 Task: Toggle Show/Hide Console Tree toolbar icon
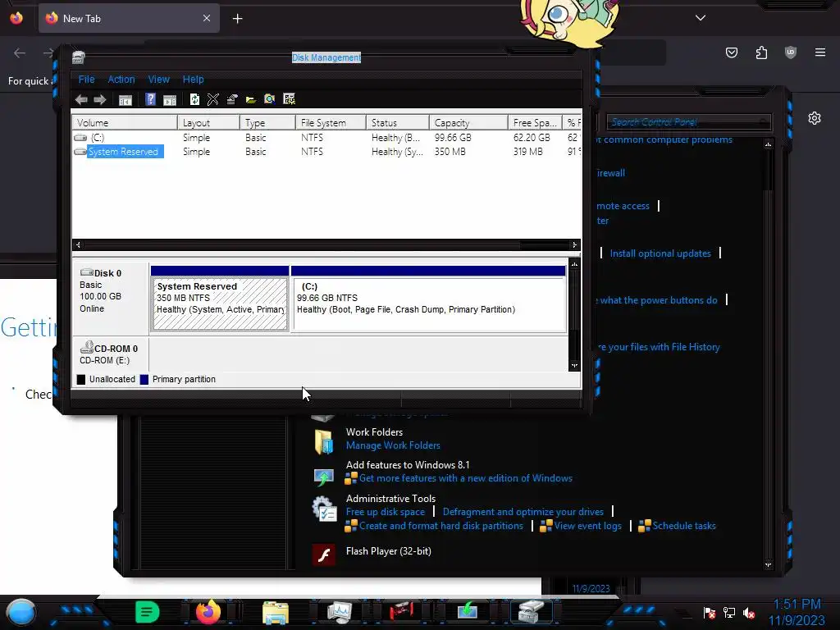tap(126, 99)
